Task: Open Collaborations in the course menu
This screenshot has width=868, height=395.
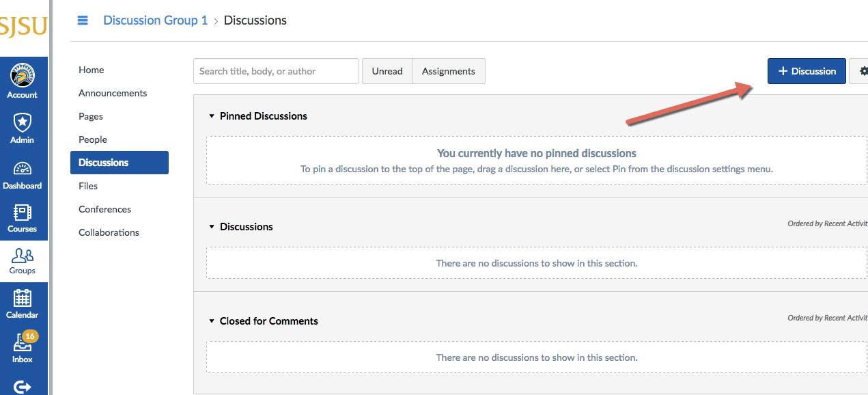Action: (x=109, y=232)
